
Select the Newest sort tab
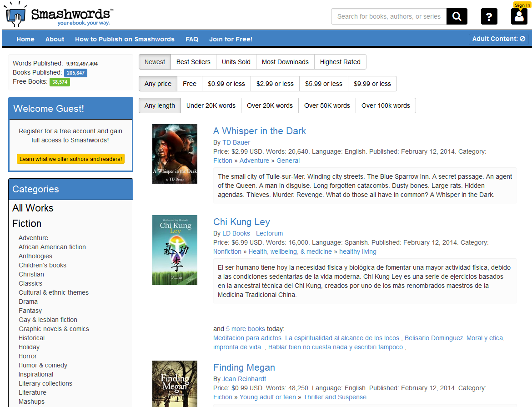pyautogui.click(x=155, y=62)
